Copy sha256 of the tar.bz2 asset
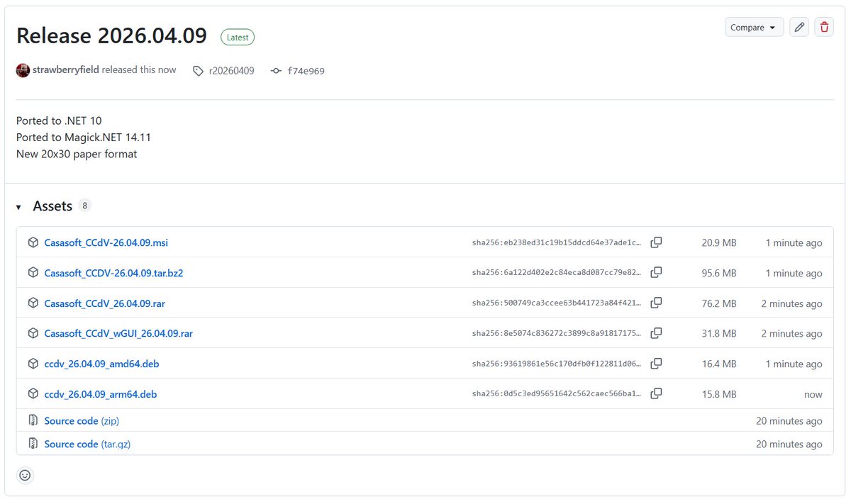Screen dimensions: 851x504 [657, 272]
